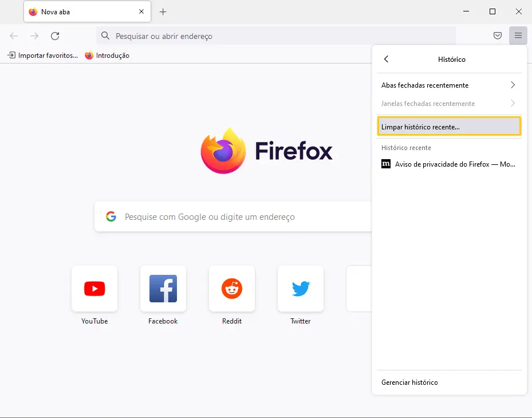532x418 pixels.
Task: Open Janelas fechadas recentemente submenu
Action: (x=449, y=104)
